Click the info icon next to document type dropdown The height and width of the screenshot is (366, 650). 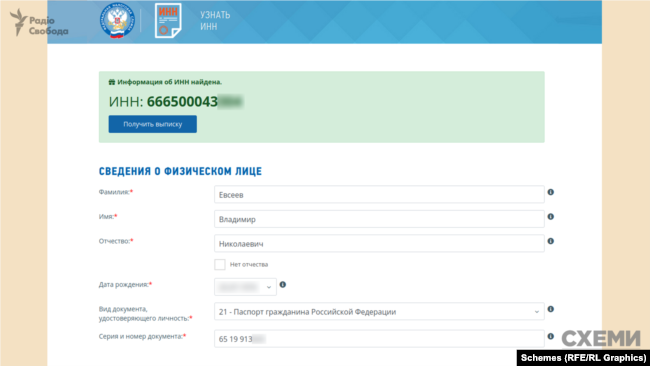point(551,309)
